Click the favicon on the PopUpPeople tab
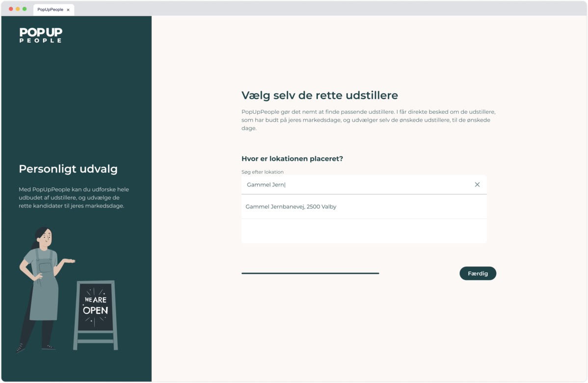 36,9
